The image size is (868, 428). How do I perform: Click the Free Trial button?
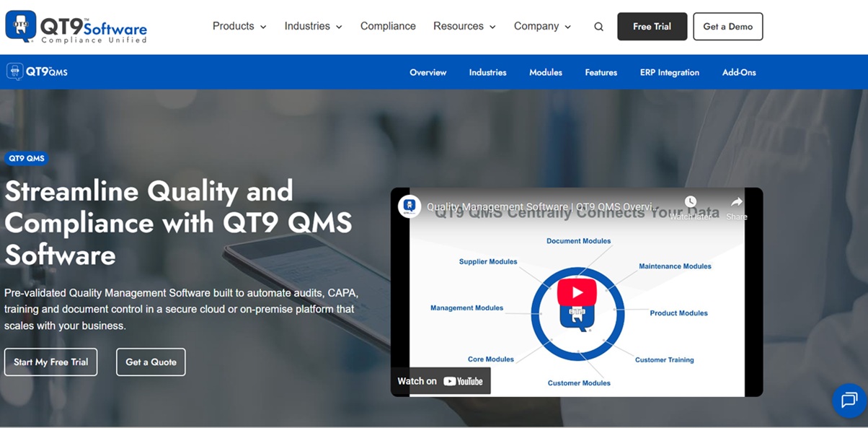(x=652, y=27)
